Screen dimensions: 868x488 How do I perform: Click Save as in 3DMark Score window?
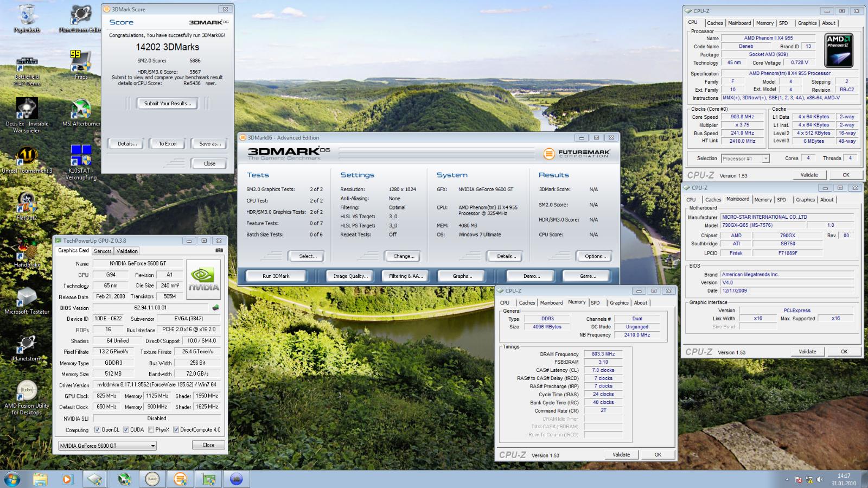coord(209,144)
